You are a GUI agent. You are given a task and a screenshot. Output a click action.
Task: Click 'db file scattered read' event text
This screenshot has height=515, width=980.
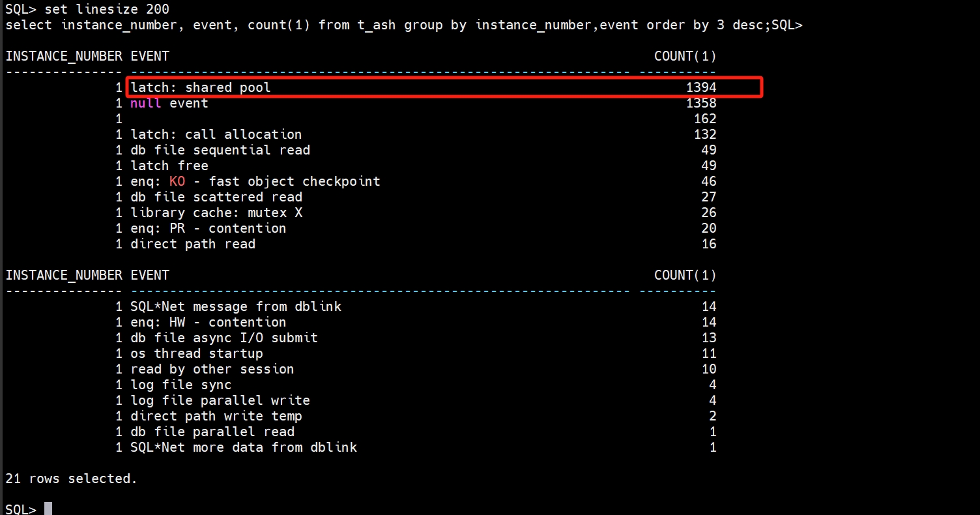point(216,197)
